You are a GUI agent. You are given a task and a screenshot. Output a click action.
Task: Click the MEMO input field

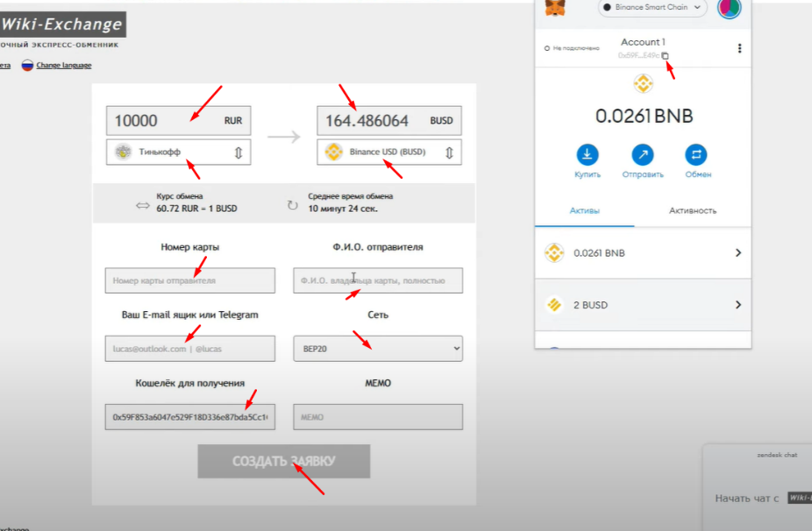point(378,417)
